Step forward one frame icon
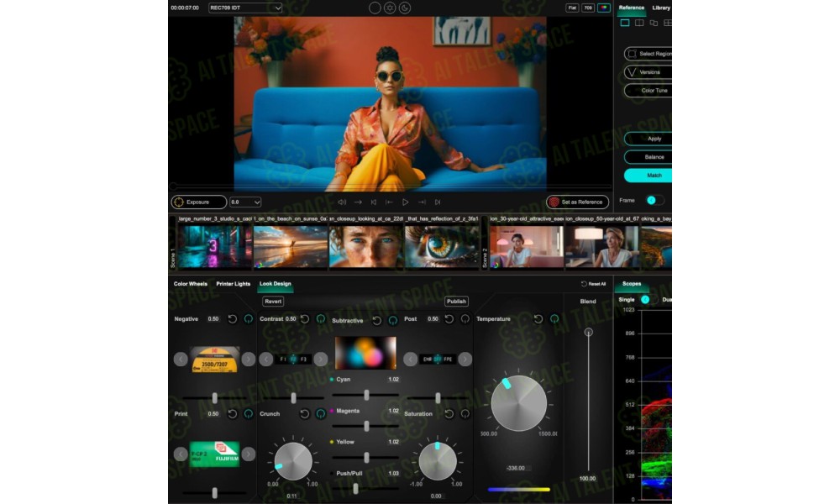 click(422, 202)
